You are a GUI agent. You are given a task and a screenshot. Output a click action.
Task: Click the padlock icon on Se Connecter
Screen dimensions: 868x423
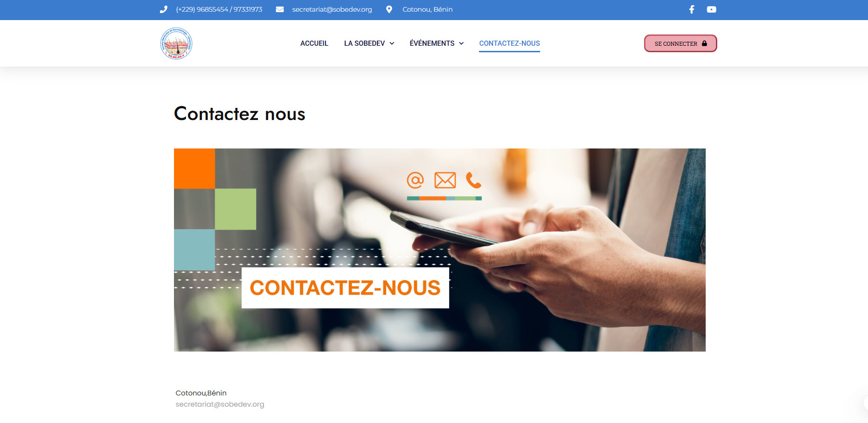pyautogui.click(x=704, y=43)
